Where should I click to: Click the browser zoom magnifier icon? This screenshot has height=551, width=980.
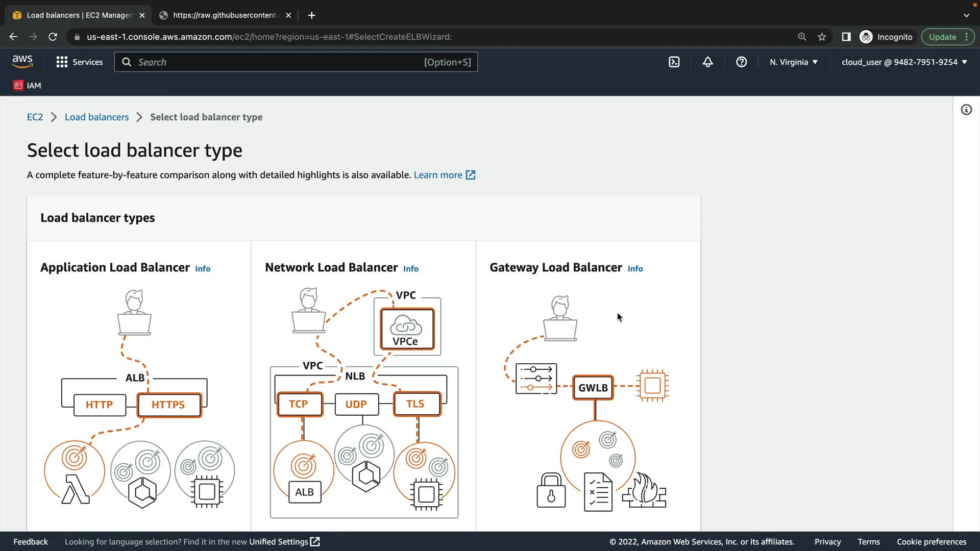[802, 37]
